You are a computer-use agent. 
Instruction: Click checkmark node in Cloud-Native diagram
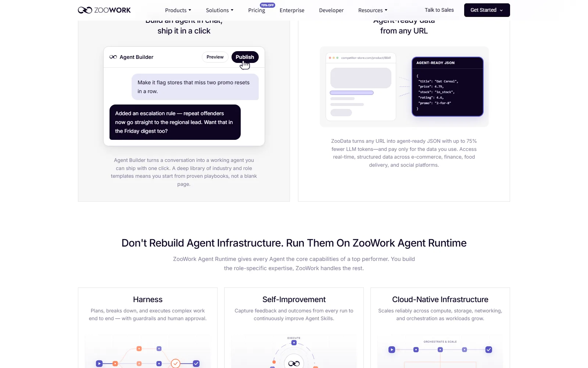489,350
